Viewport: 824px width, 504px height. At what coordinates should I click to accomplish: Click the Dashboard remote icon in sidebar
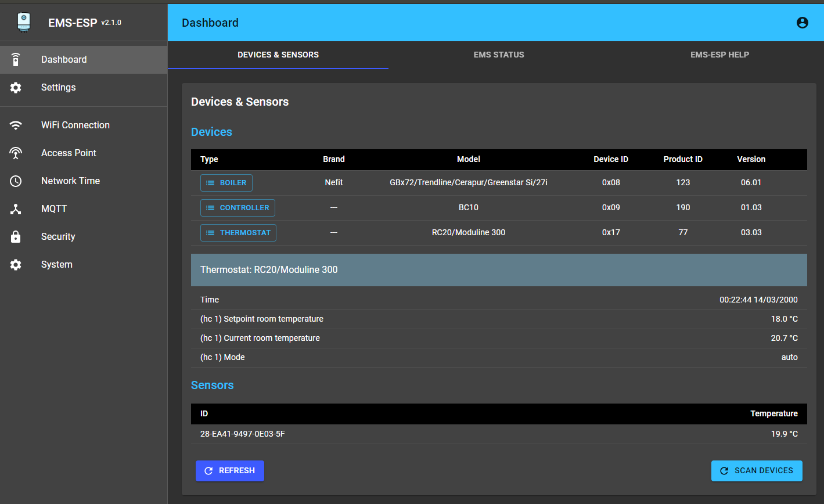point(16,60)
